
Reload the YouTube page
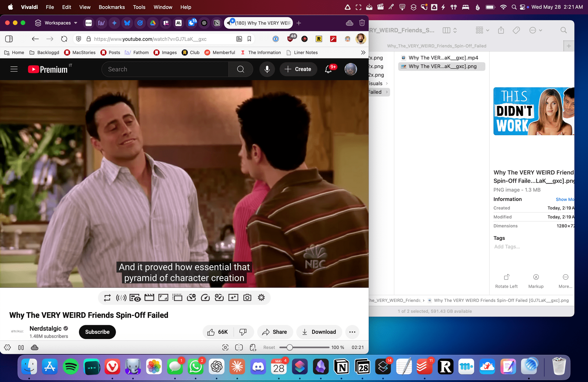tap(64, 39)
